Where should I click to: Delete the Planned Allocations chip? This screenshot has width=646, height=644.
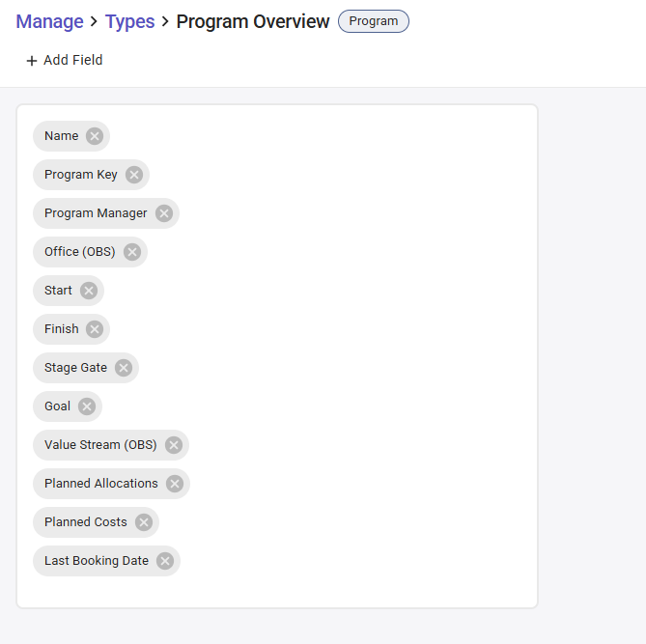coord(175,484)
